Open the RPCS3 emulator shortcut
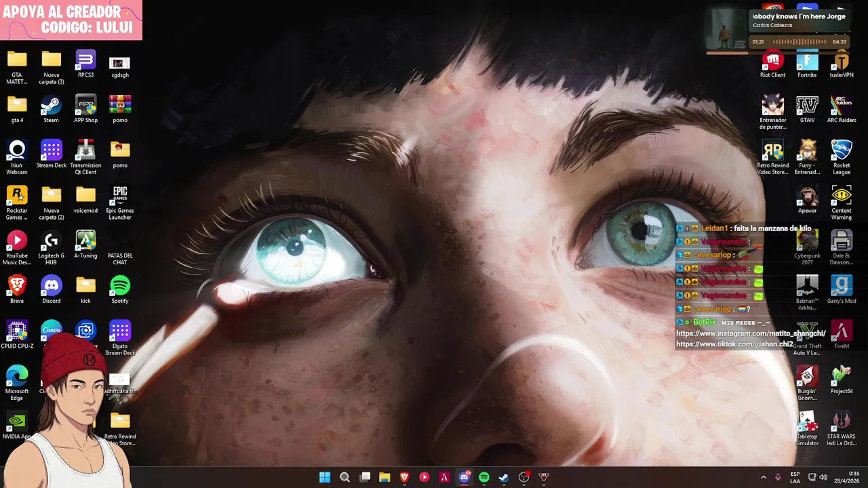 (x=85, y=64)
